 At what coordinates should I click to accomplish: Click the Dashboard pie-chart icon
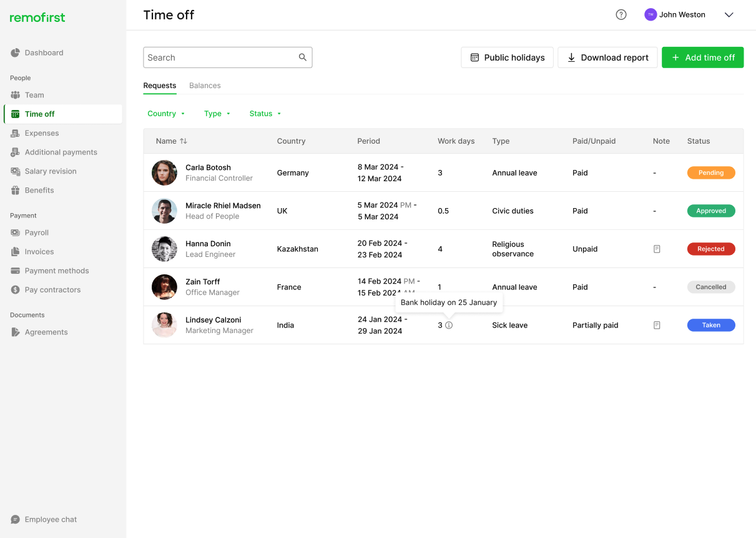(x=16, y=53)
